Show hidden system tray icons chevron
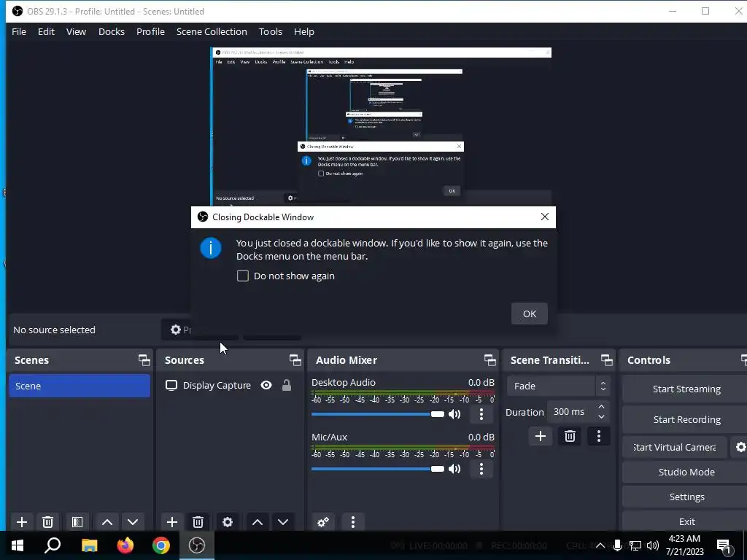Image resolution: width=747 pixels, height=560 pixels. pyautogui.click(x=600, y=545)
